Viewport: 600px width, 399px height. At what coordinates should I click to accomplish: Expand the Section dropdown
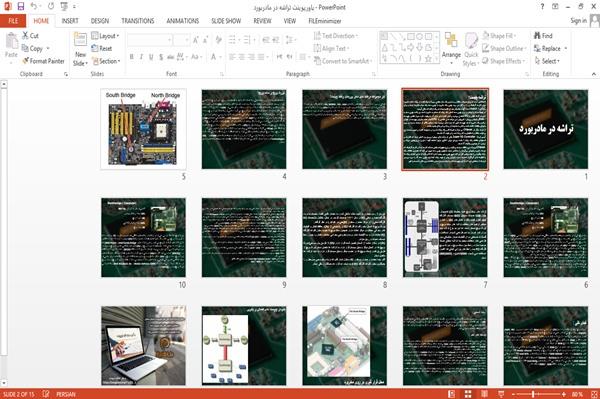pyautogui.click(x=106, y=61)
